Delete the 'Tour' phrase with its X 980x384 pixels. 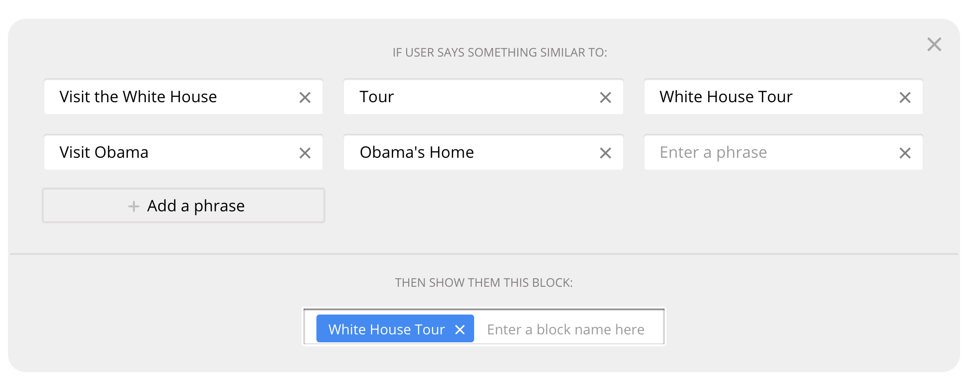click(605, 97)
